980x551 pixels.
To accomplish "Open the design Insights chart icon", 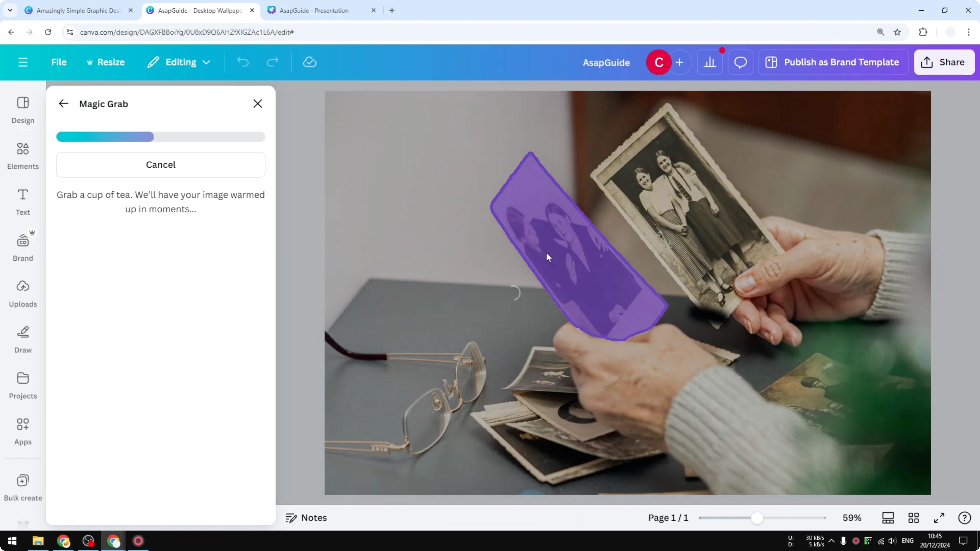I will [710, 62].
